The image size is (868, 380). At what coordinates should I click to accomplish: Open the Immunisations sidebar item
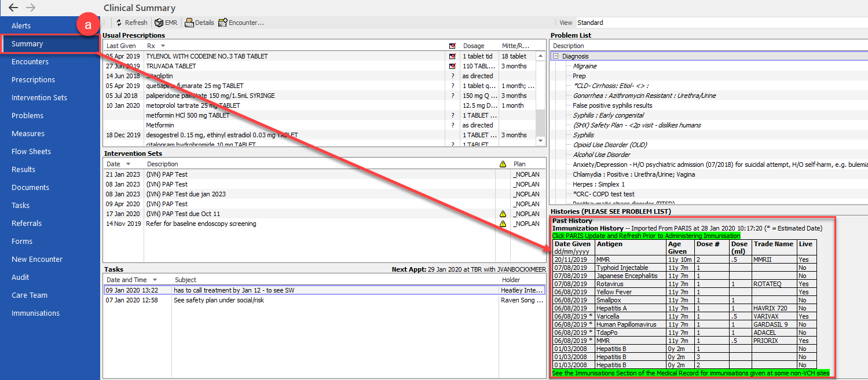pos(35,313)
